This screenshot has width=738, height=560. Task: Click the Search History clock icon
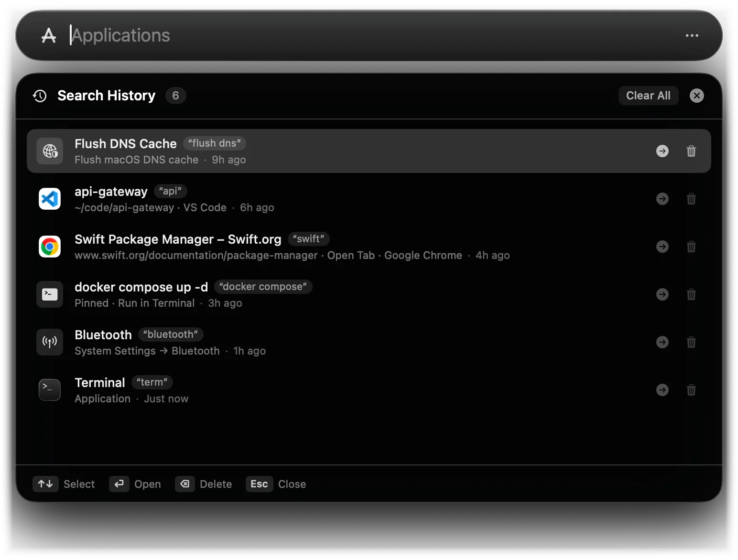[40, 96]
